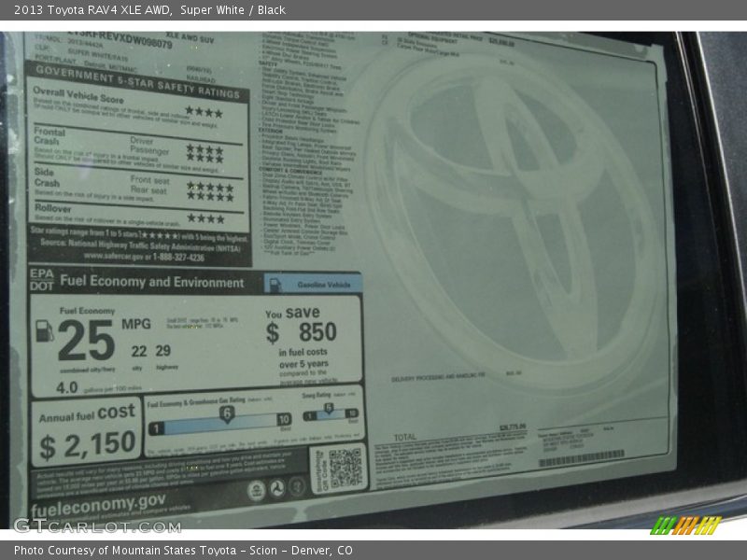Image resolution: width=747 pixels, height=560 pixels.
Task: Click the fueleconomy.gov web address
Action: [x=99, y=505]
